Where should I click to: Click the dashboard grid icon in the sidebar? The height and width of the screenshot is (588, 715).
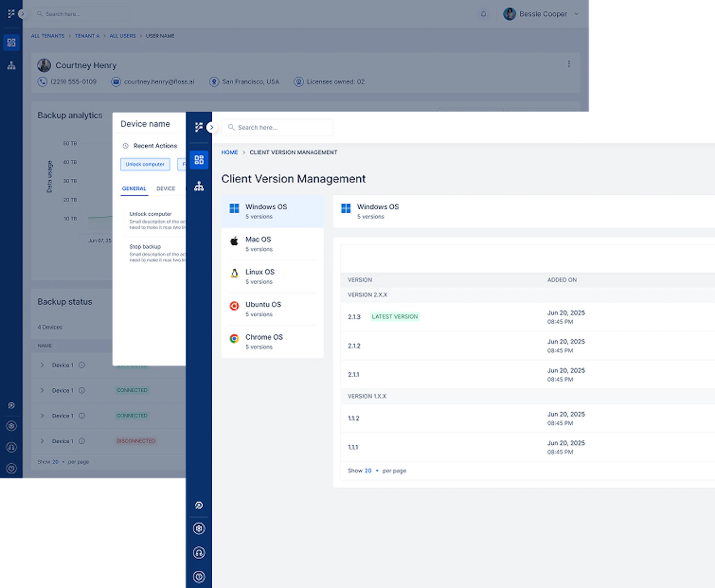[x=199, y=160]
